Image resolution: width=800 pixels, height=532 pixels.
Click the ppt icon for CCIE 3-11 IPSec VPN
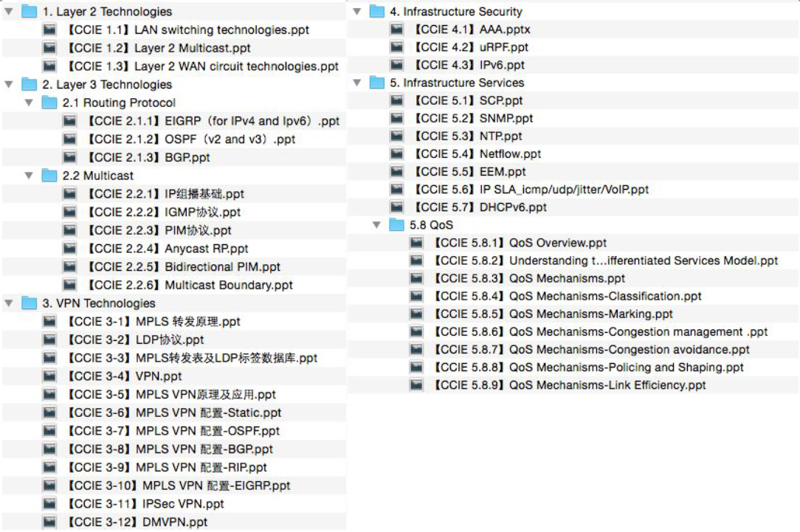click(x=49, y=503)
